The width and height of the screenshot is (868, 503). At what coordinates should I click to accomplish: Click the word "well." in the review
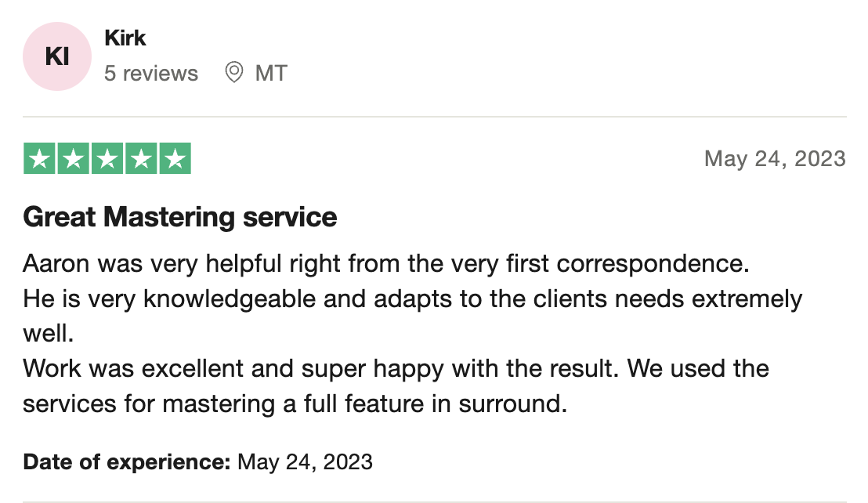(48, 334)
